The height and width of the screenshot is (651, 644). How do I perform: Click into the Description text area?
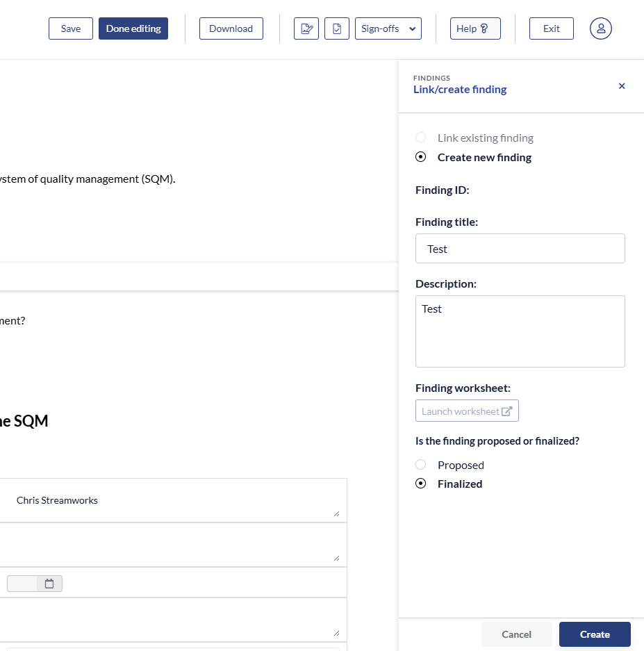tap(520, 331)
